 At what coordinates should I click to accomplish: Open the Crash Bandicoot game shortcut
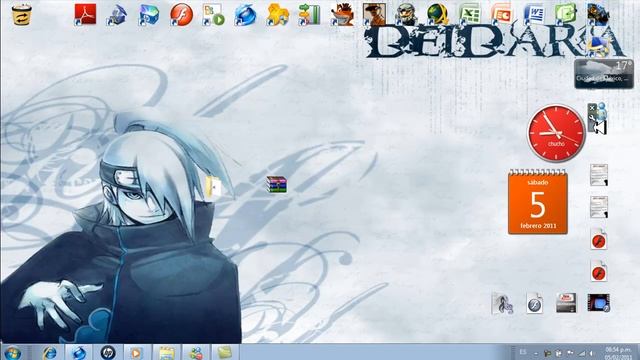click(x=342, y=14)
